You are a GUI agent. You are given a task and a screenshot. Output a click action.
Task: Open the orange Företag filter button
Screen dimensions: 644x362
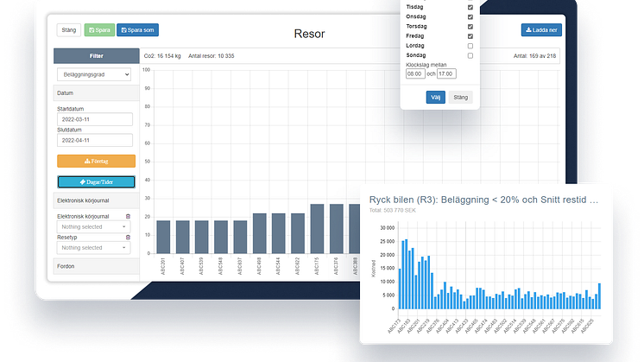point(96,161)
